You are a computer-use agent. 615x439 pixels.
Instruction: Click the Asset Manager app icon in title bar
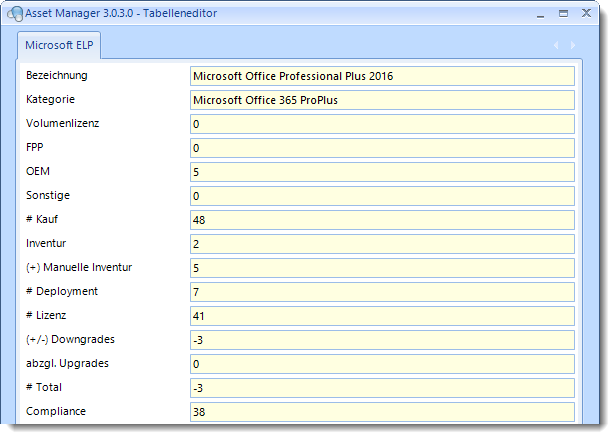[x=15, y=13]
